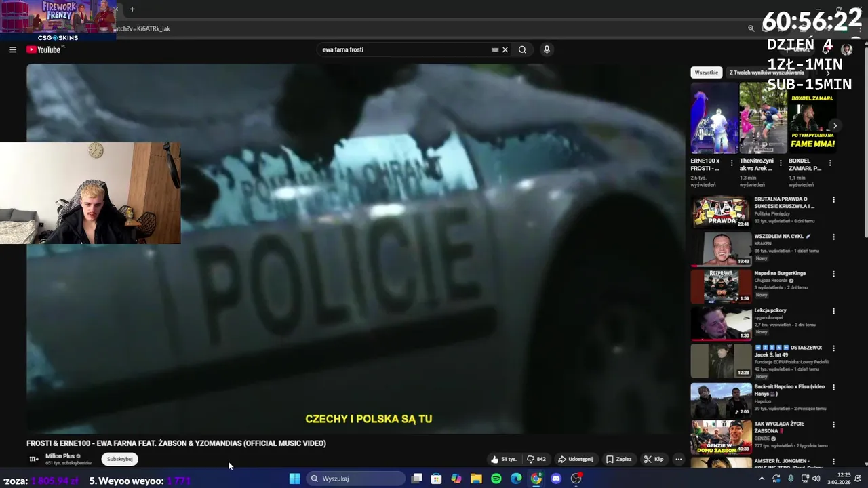Subscribe using the 'Subskrybuj' button

(120, 459)
